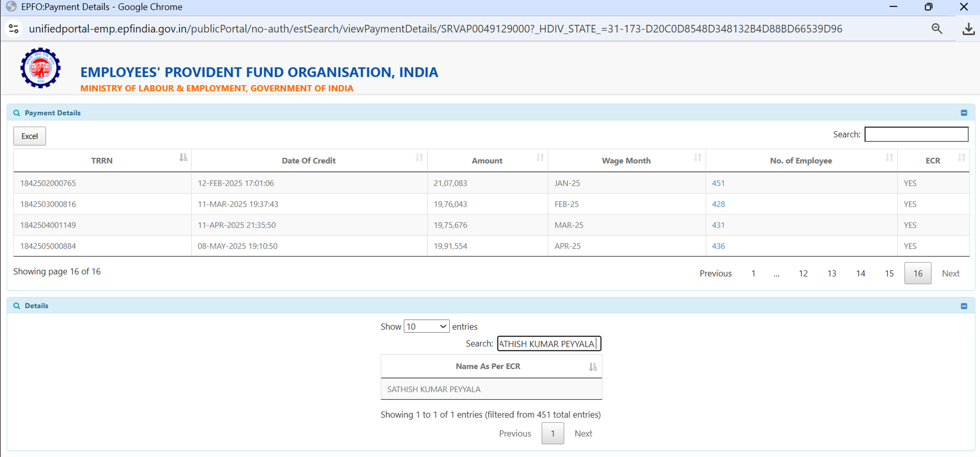Open Chrome downloads icon
Image resolution: width=980 pixels, height=457 pixels.
click(x=968, y=29)
